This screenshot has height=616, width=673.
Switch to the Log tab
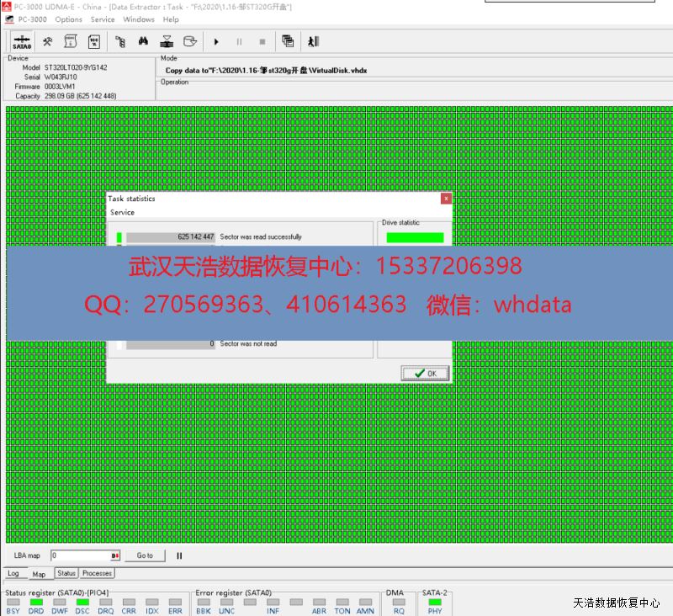click(x=13, y=573)
